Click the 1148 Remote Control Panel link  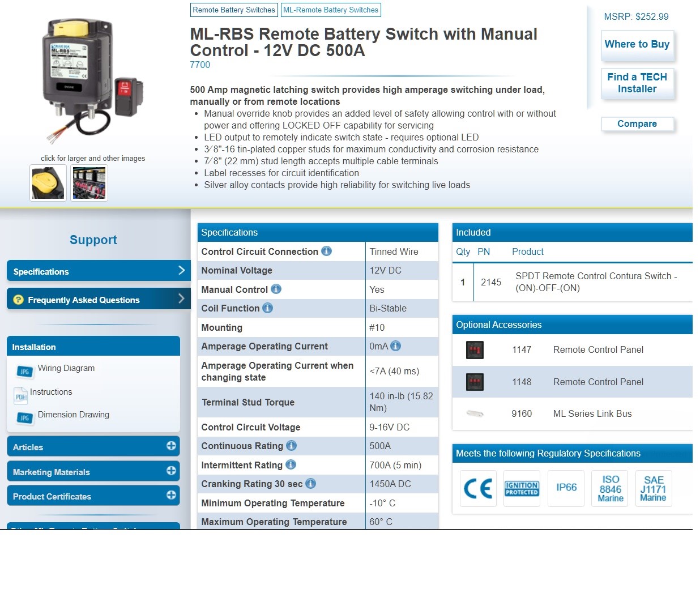[x=598, y=382]
